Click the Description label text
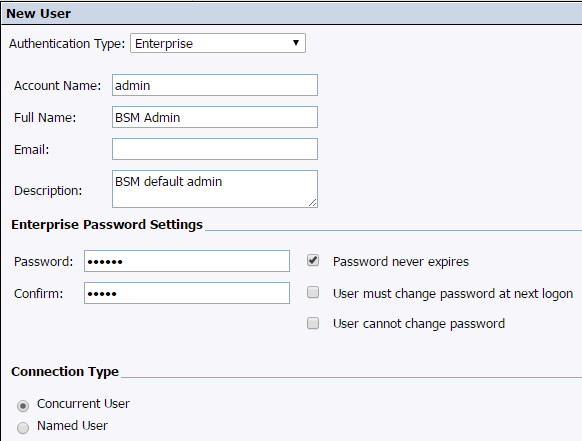Viewport: 582px width, 441px height. pos(48,191)
